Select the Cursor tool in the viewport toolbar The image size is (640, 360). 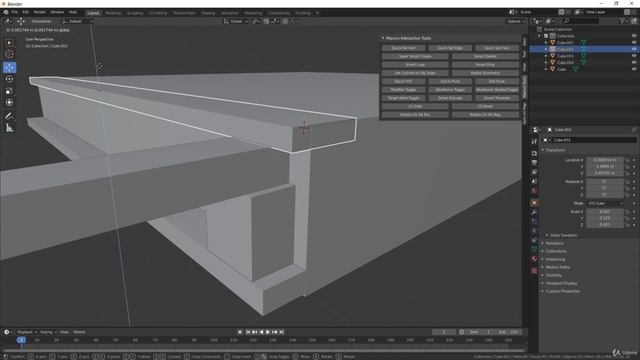(9, 54)
